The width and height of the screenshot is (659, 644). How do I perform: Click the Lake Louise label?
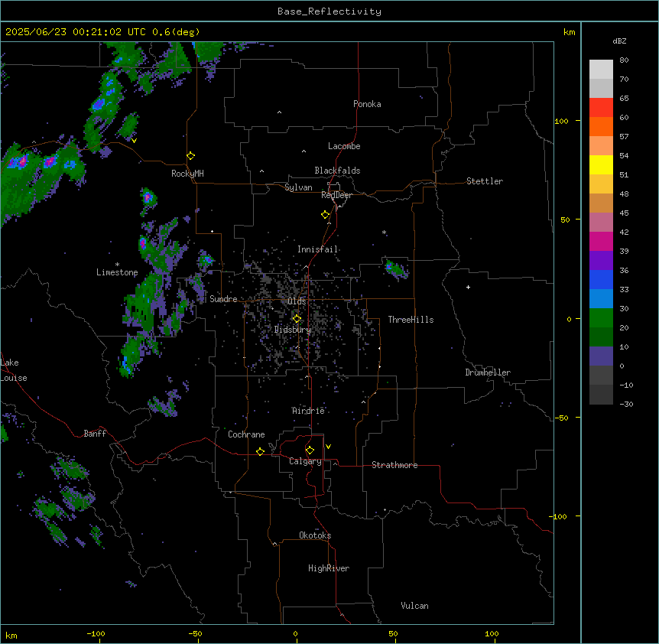click(x=14, y=370)
